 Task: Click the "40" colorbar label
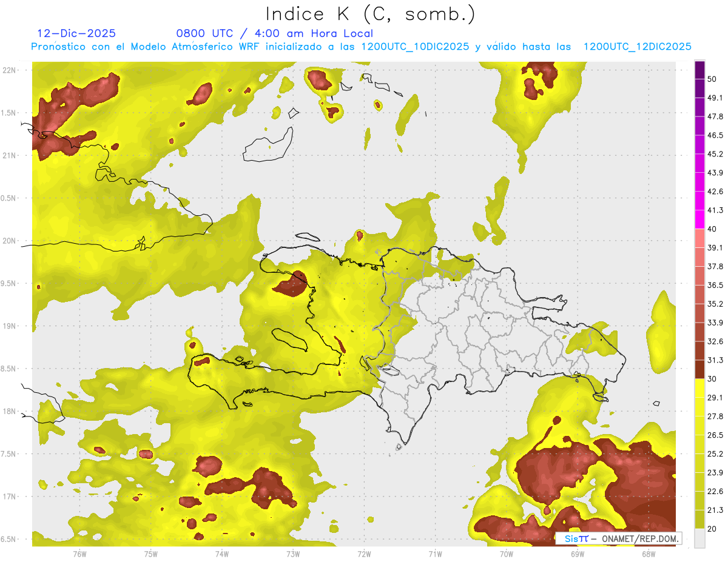713,229
